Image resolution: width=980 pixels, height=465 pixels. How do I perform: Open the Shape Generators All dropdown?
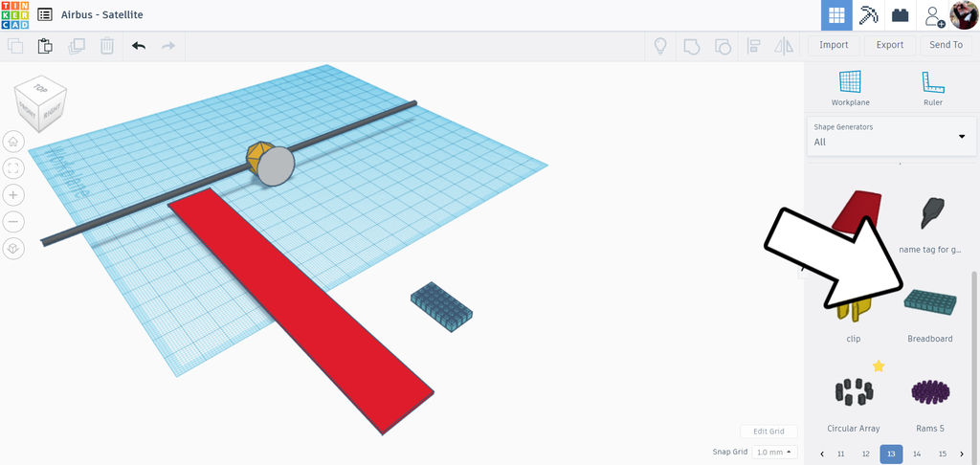892,135
